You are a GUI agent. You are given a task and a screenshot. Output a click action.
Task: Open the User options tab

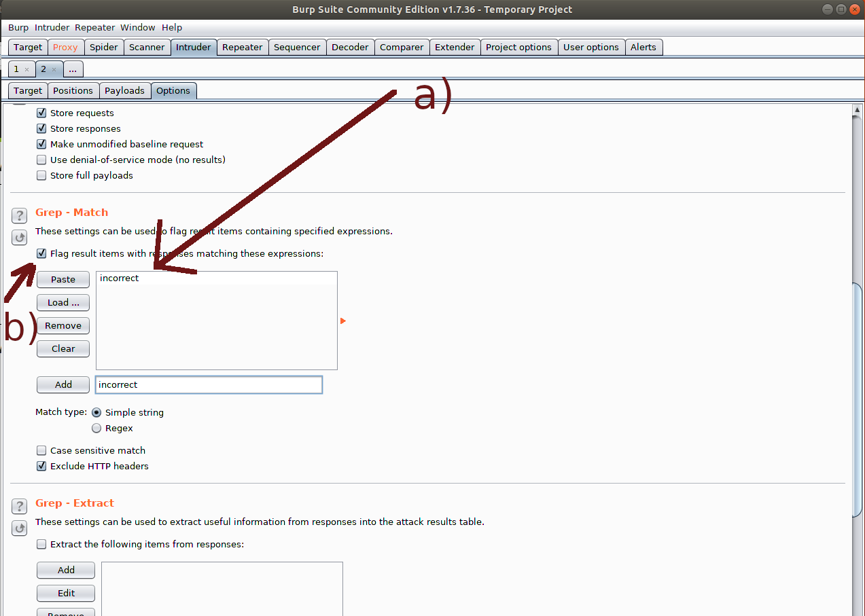click(x=591, y=47)
